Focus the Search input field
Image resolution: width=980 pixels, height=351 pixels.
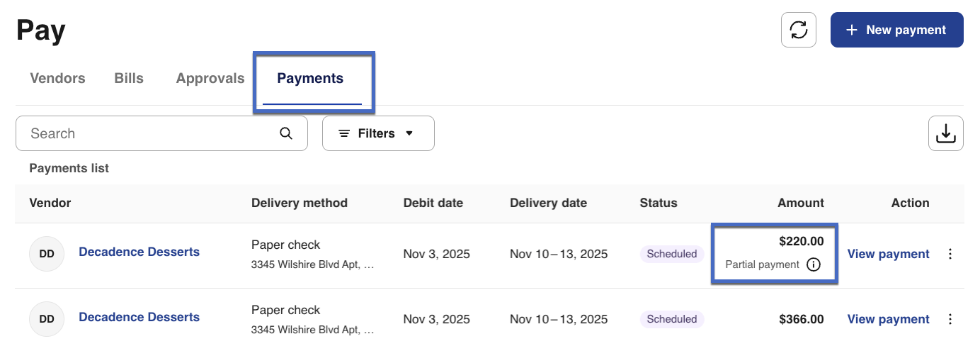(x=149, y=133)
